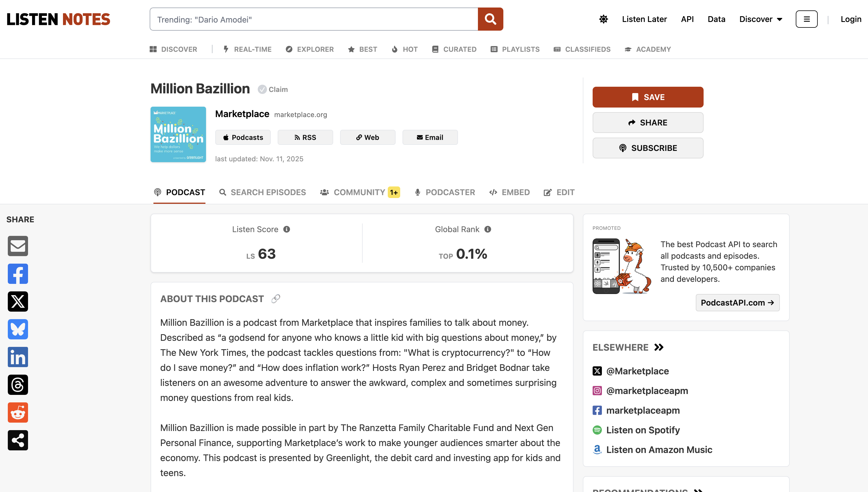
Task: Open the Listen Score info tooltip
Action: (x=286, y=229)
